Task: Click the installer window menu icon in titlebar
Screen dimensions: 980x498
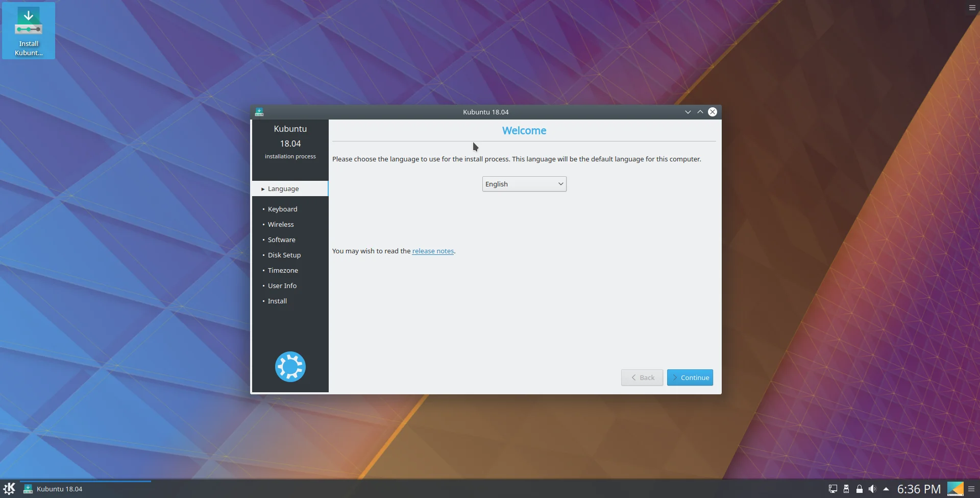Action: tap(259, 112)
